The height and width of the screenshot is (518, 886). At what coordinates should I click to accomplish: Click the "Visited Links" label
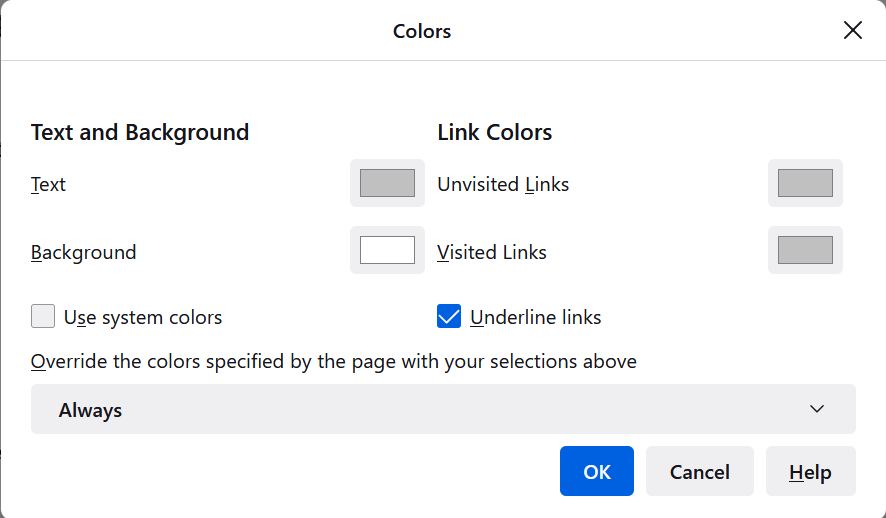point(492,252)
